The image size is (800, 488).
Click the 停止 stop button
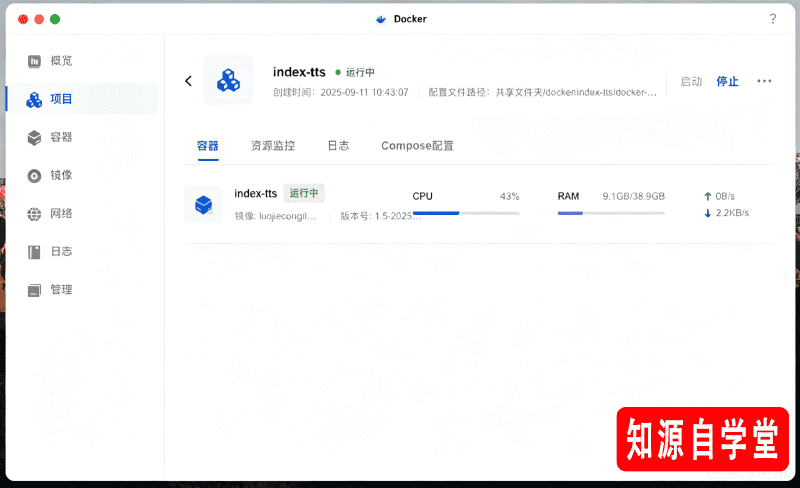728,81
